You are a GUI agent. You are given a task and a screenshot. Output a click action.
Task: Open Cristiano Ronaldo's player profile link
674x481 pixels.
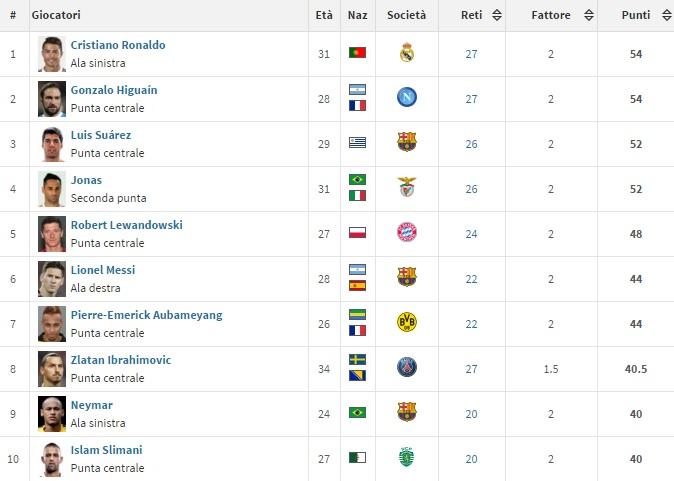click(x=118, y=45)
